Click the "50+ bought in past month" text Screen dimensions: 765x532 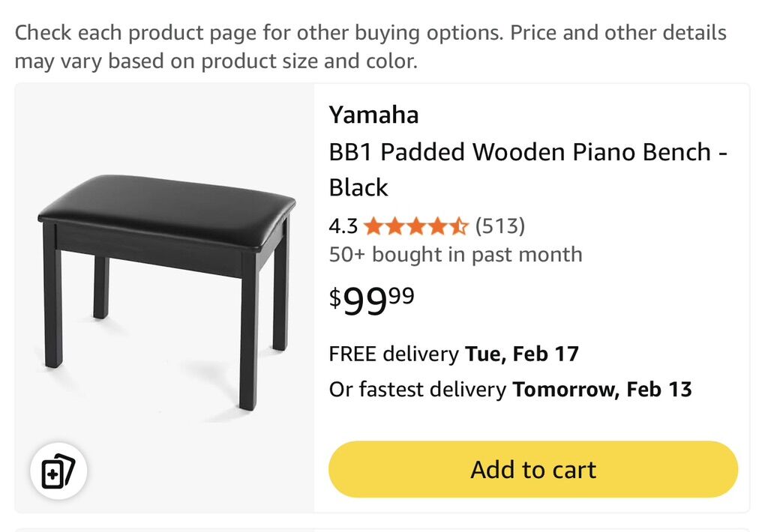tap(455, 255)
